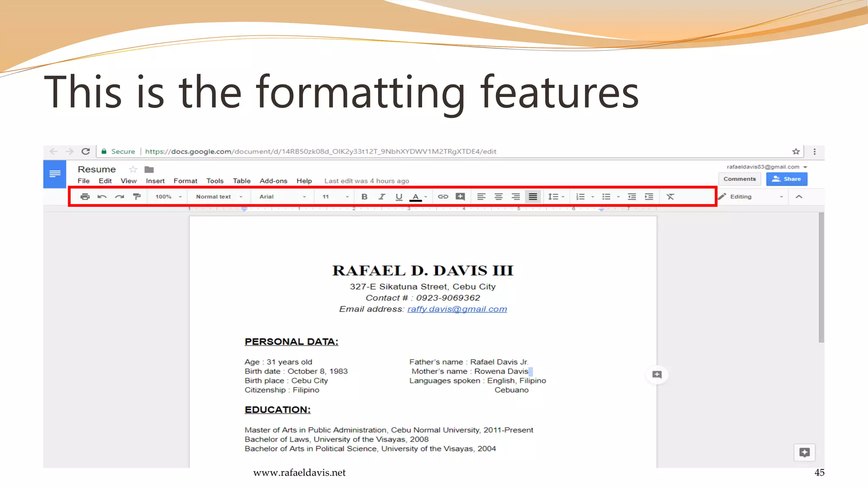Viewport: 868px width, 488px height.
Task: Click the Print icon in toolbar
Action: click(85, 197)
